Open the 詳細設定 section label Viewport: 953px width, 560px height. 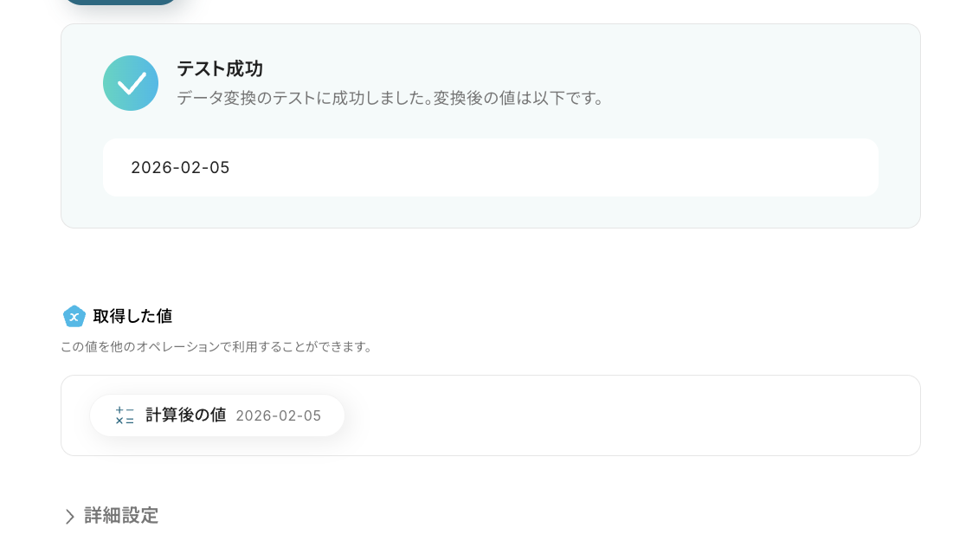[121, 516]
